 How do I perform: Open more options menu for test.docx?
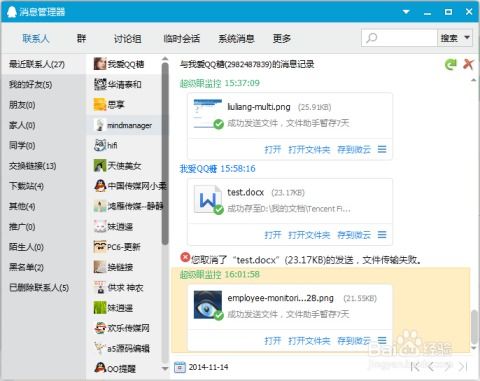pyautogui.click(x=382, y=235)
